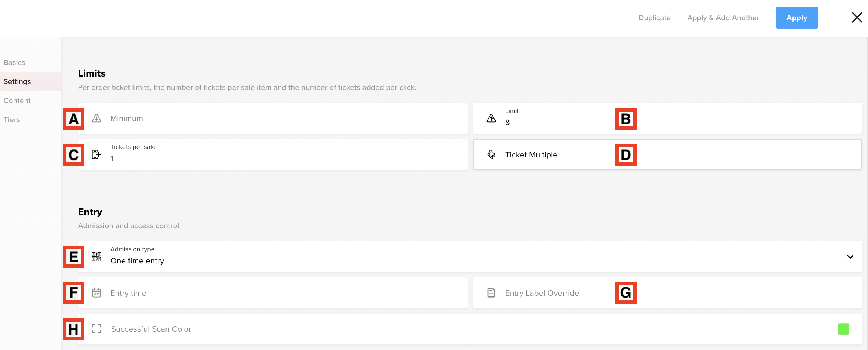The image size is (868, 350).
Task: Click the Admission type QR code icon
Action: click(x=96, y=256)
